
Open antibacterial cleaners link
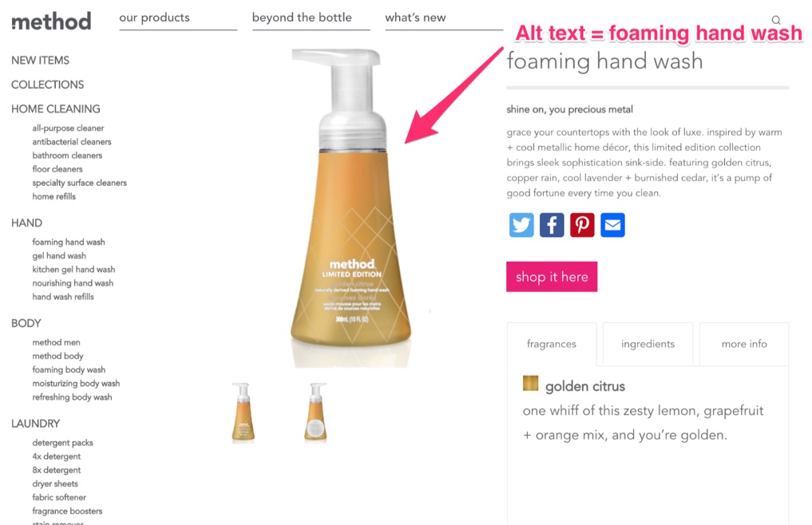tap(72, 142)
